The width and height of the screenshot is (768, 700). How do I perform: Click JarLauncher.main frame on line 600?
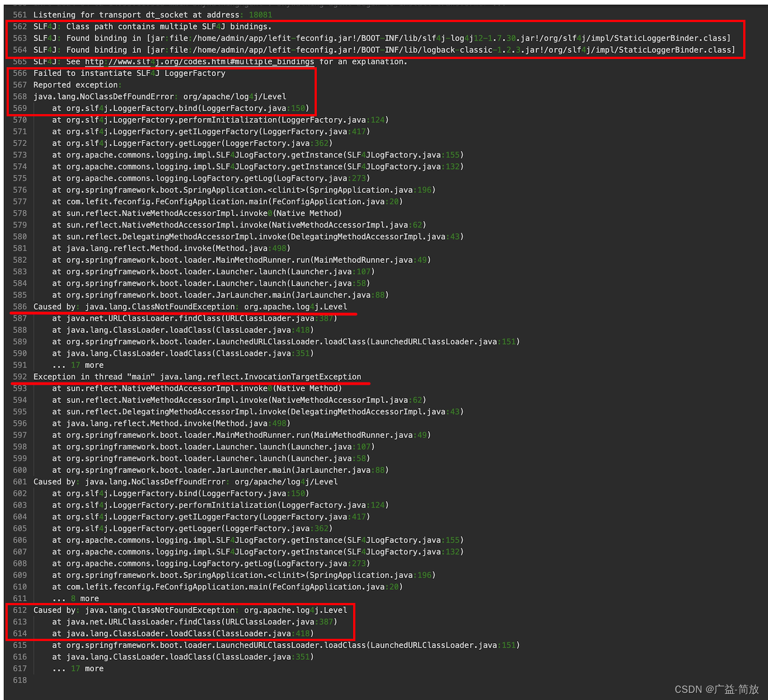tap(220, 470)
